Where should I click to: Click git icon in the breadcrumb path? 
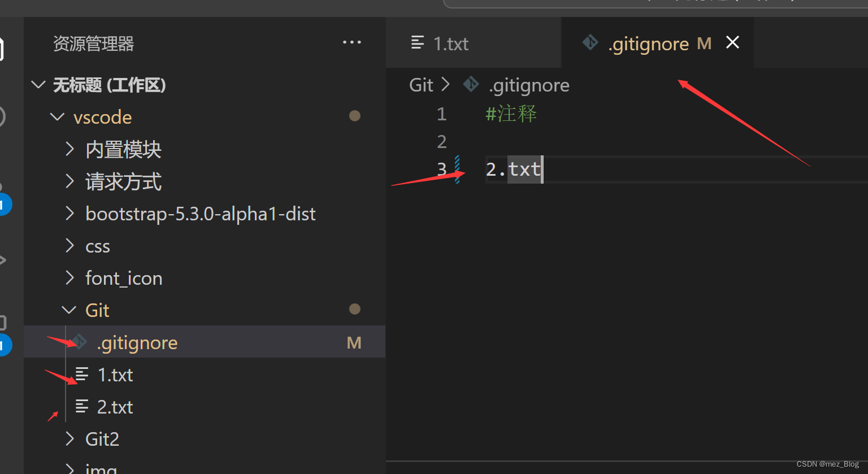(471, 85)
